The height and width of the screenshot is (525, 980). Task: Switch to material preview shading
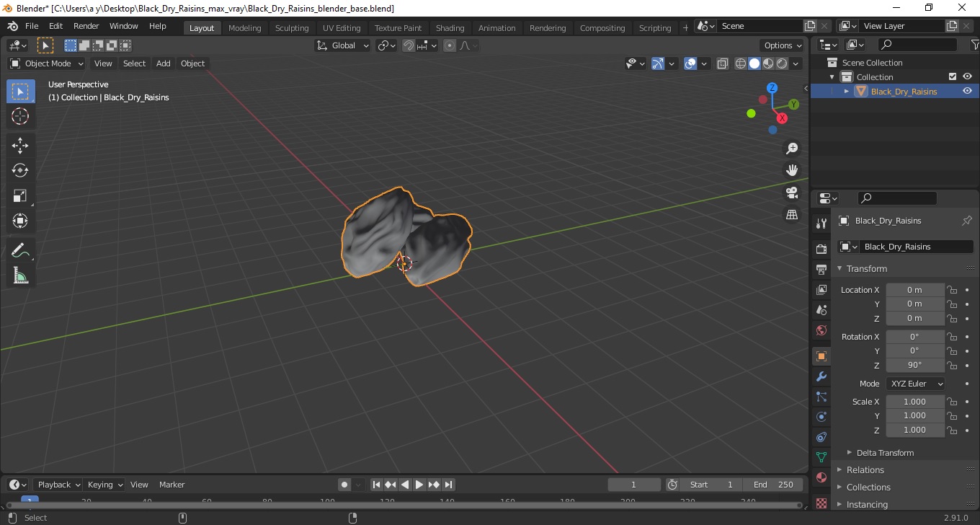coord(768,63)
